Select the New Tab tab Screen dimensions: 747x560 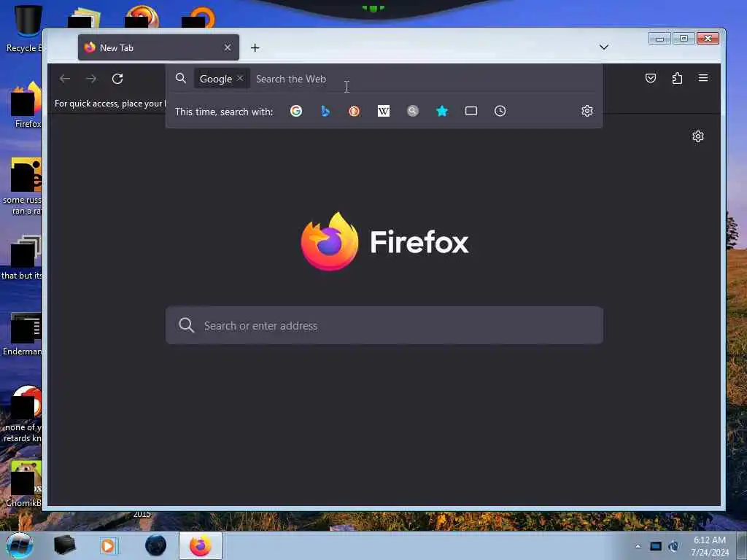(158, 47)
